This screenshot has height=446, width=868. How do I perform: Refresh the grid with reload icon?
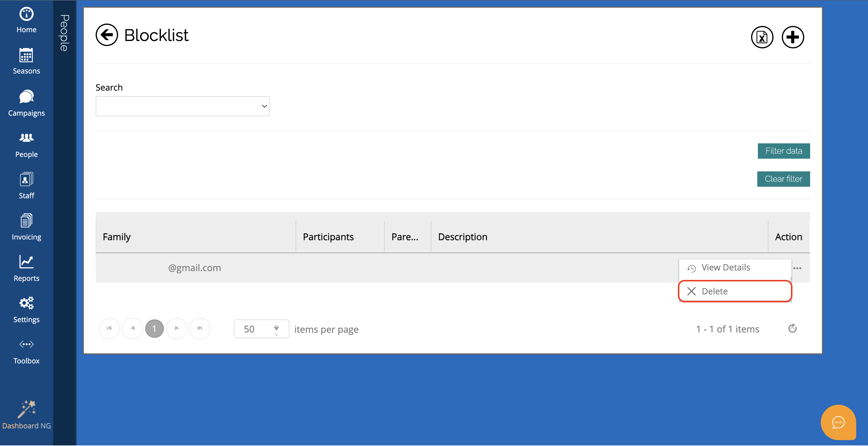coord(792,328)
